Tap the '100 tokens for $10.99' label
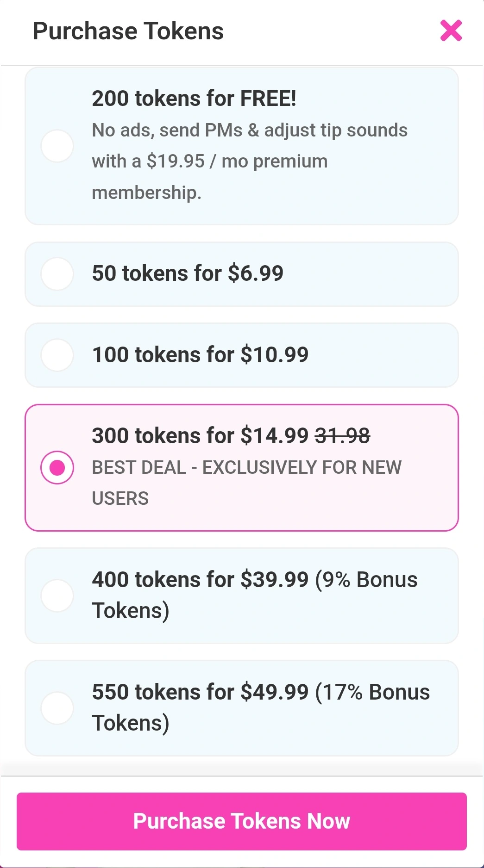484x868 pixels. [x=200, y=355]
